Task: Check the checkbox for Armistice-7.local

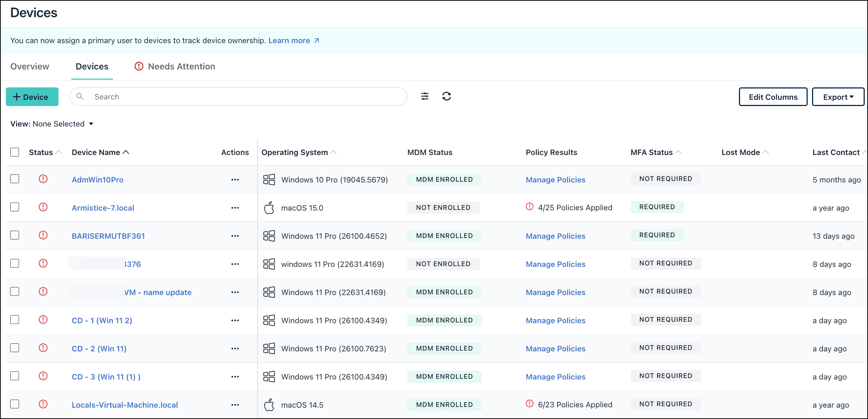Action: tap(15, 207)
